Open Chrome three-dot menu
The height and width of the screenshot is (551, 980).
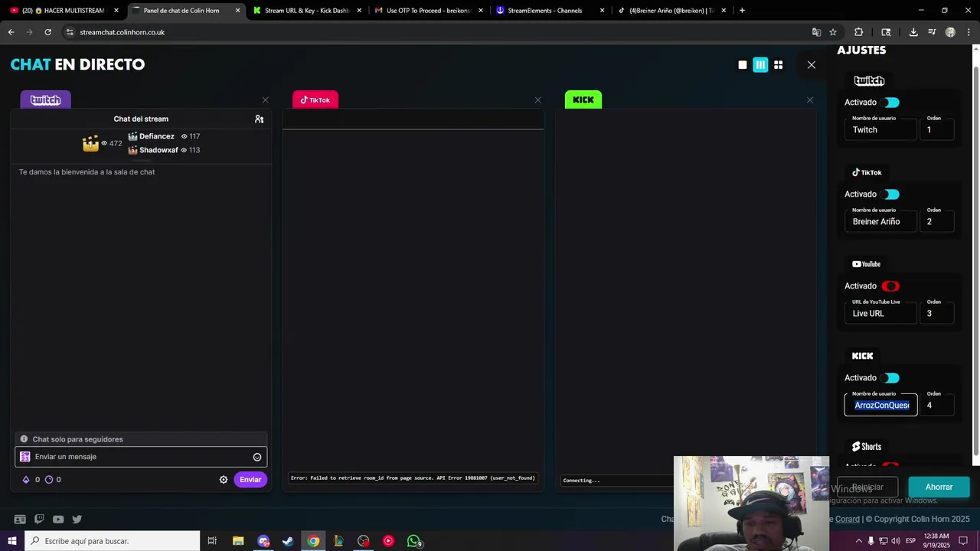969,32
